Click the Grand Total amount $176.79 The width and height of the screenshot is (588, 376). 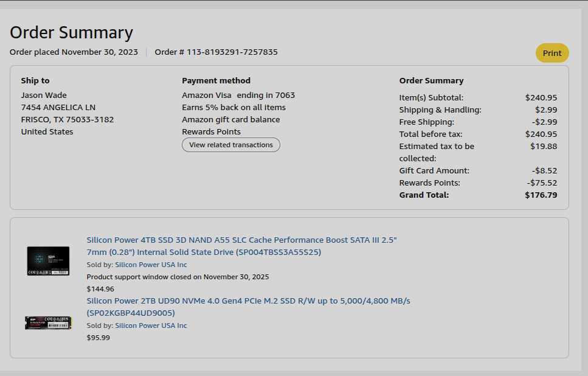point(541,195)
